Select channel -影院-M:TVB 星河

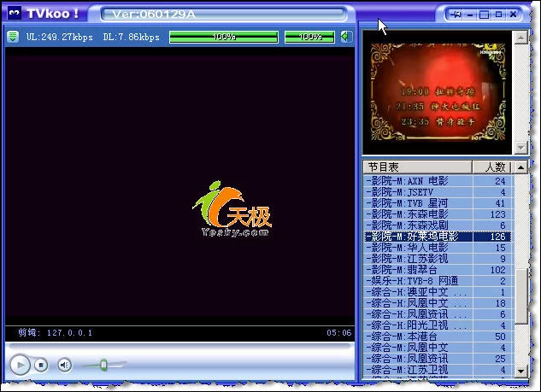(x=438, y=203)
